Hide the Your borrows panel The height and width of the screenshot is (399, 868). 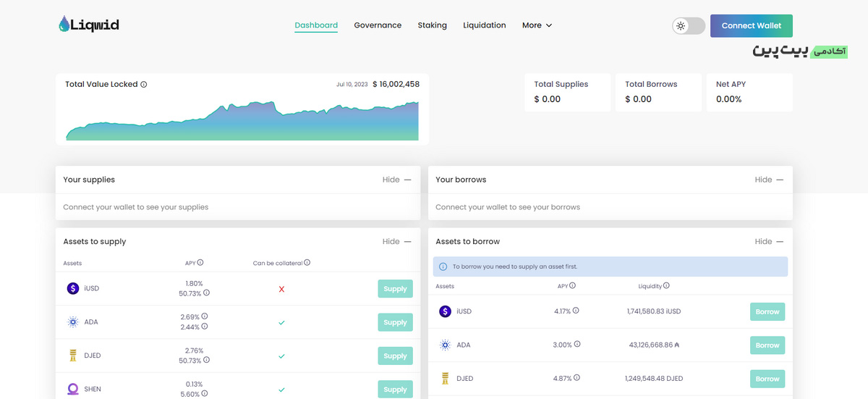pos(769,180)
